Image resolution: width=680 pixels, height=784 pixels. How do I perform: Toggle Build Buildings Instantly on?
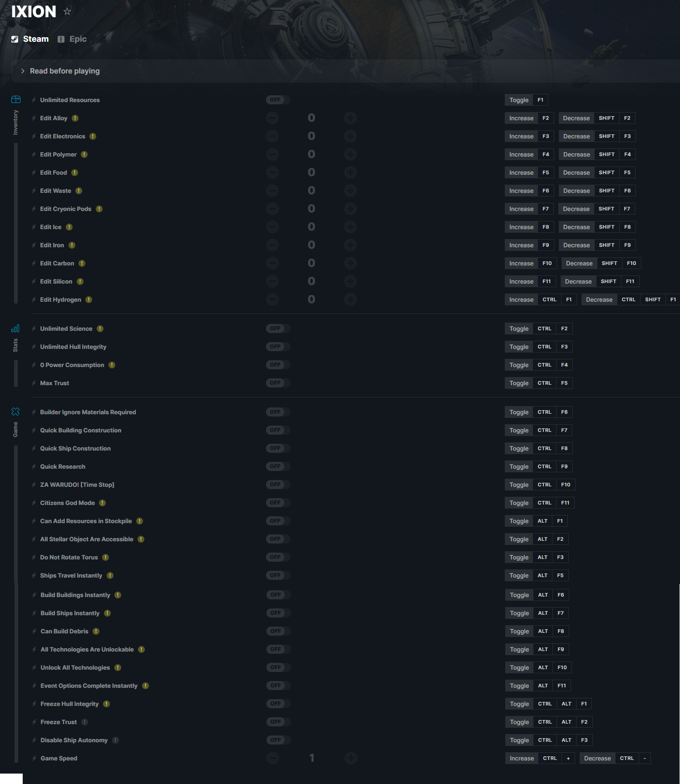279,595
